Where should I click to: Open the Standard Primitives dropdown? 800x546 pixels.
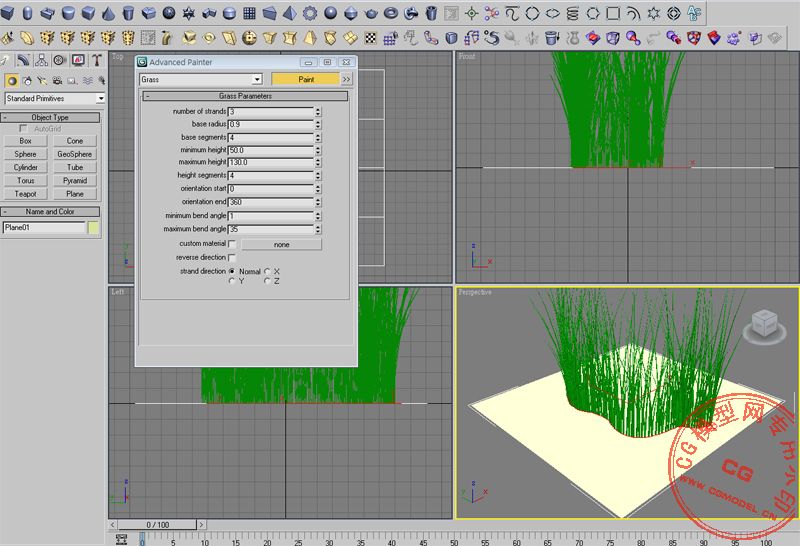click(x=55, y=98)
